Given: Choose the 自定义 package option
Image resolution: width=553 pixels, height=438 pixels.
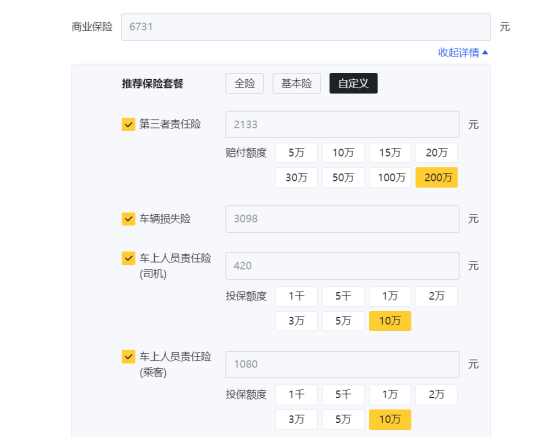Looking at the screenshot, I should (353, 84).
